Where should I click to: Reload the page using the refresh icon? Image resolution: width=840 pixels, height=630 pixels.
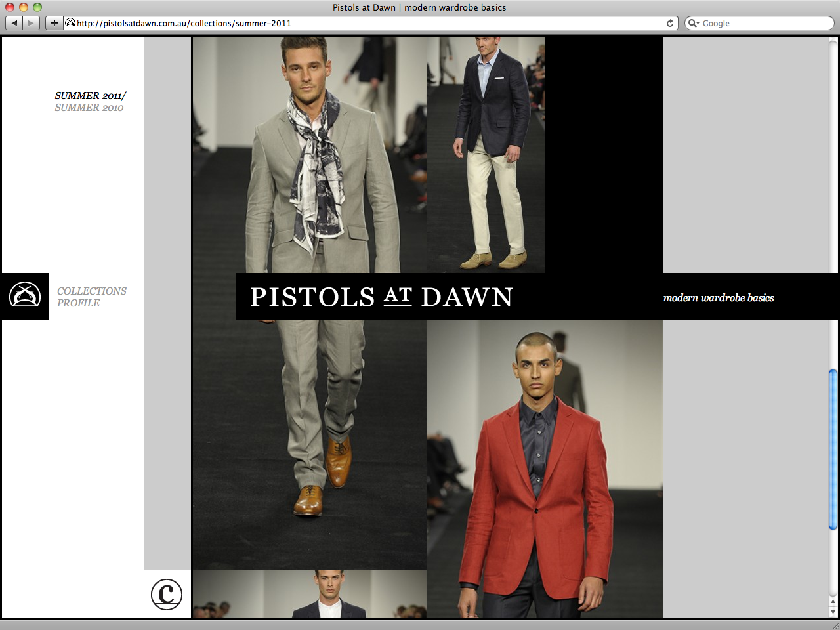coord(670,23)
